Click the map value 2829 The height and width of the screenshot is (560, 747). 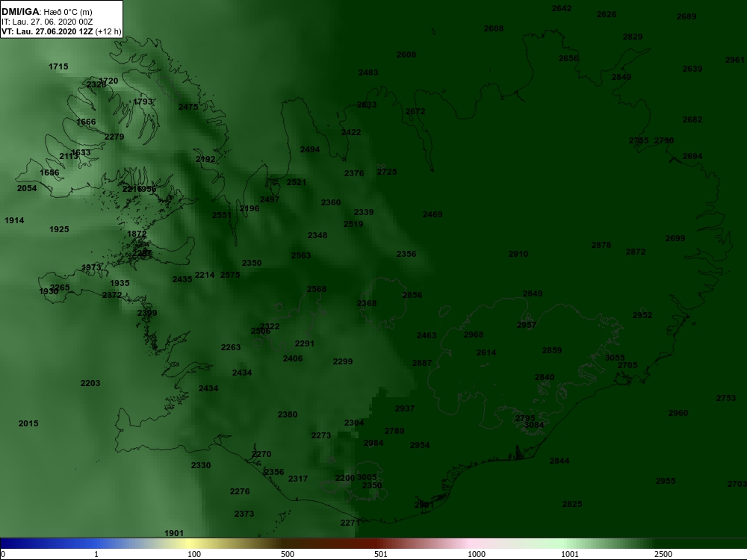633,37
